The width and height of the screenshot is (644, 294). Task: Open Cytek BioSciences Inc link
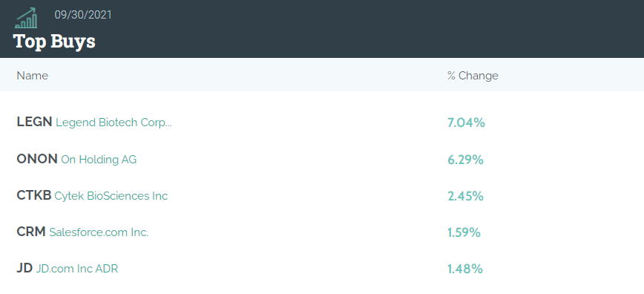pyautogui.click(x=111, y=196)
